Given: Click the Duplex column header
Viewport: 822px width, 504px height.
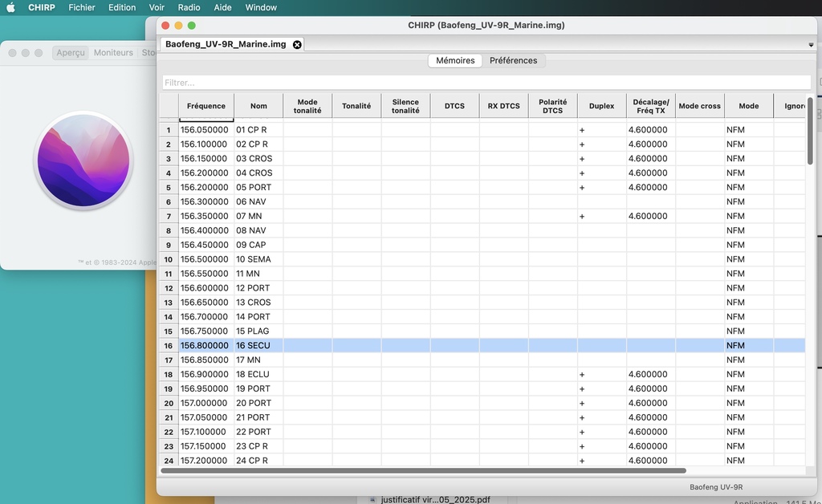Looking at the screenshot, I should click(x=601, y=106).
